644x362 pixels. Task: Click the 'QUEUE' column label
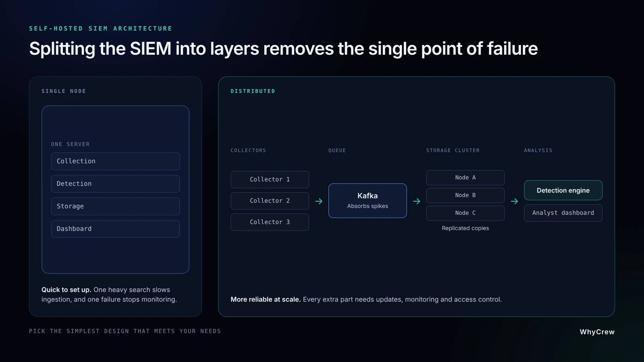(x=337, y=150)
